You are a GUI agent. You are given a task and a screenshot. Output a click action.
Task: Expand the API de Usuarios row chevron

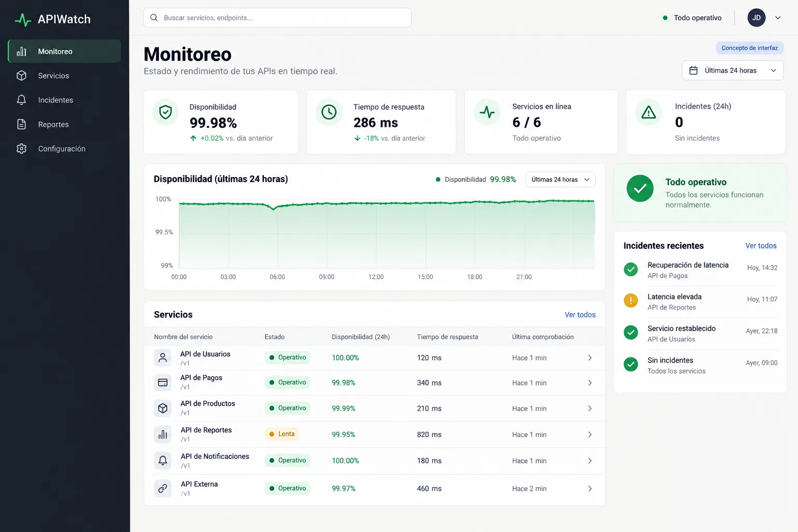(590, 358)
